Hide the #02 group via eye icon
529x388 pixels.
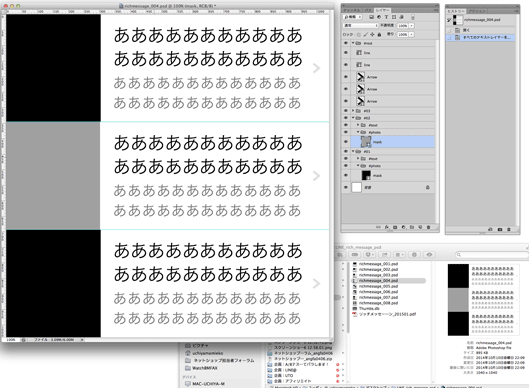pos(345,118)
